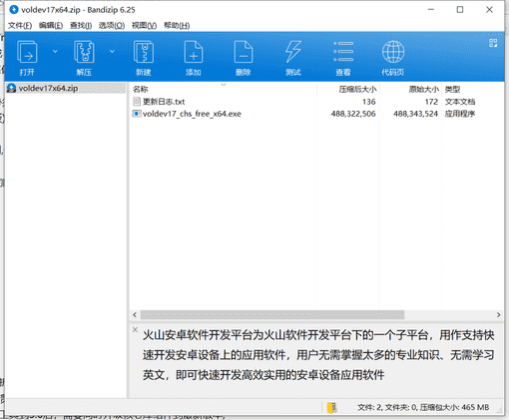Expand the dropdown arrow next to 打开
Screen dimensions: 509x420
tap(55, 51)
